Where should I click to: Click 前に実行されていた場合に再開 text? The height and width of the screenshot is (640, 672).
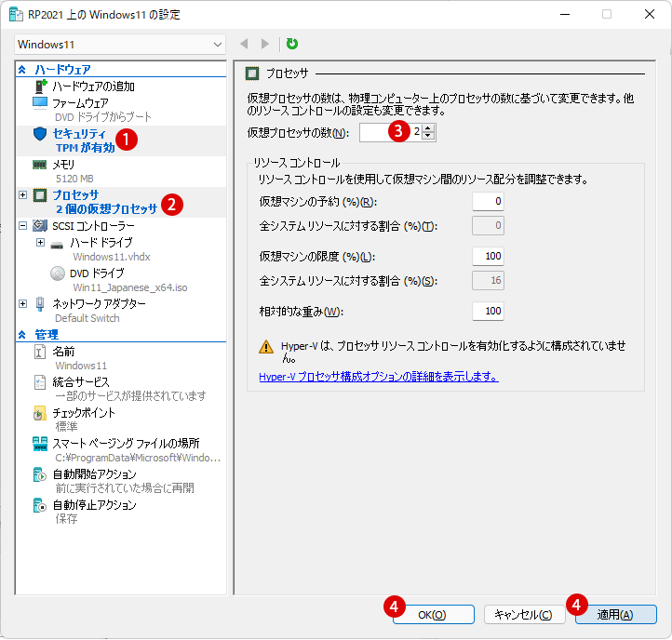(125, 488)
